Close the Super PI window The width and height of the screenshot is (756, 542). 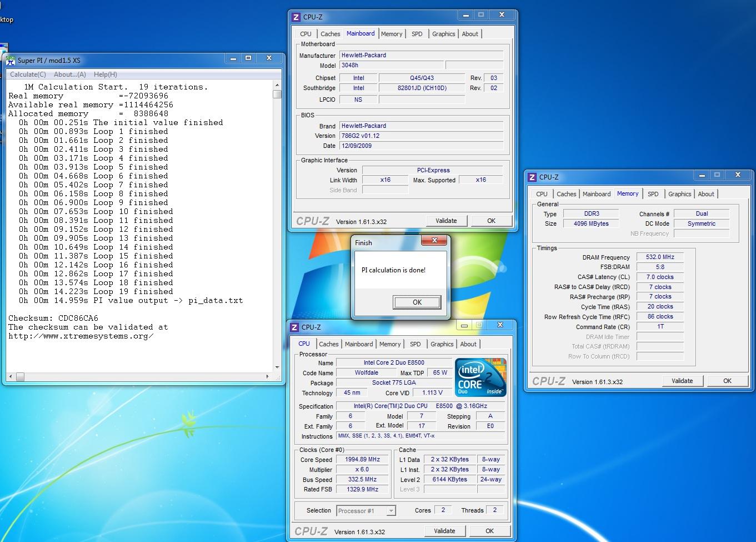pyautogui.click(x=269, y=58)
